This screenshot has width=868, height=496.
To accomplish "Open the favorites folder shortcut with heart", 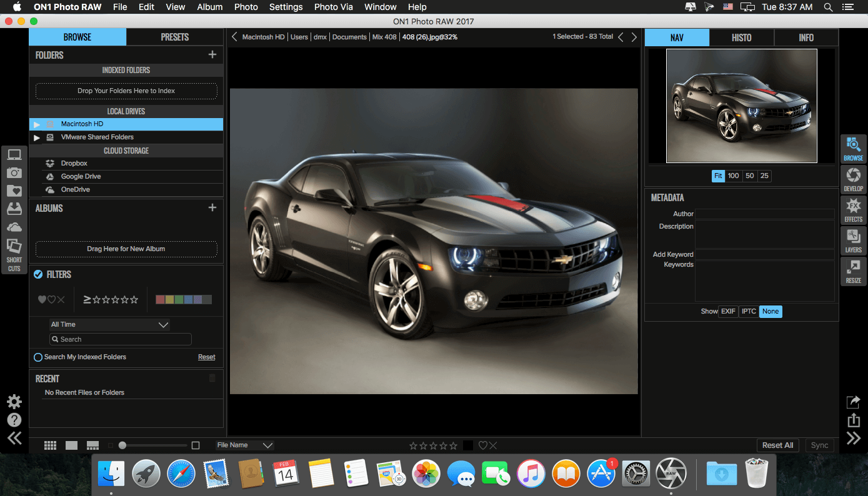I will [14, 191].
